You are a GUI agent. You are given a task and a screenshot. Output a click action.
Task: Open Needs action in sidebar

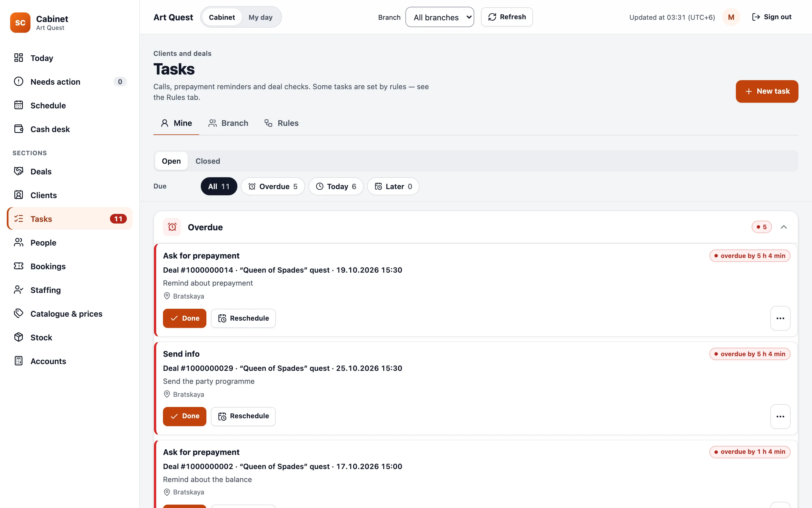70,82
